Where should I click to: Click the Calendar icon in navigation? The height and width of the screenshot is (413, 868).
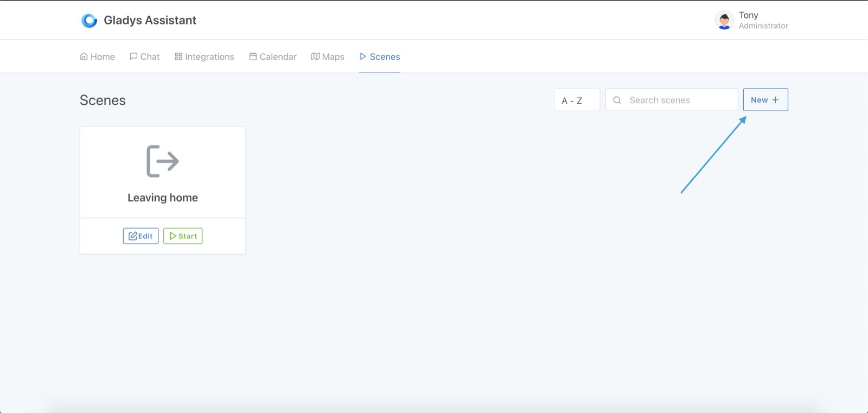pos(253,56)
